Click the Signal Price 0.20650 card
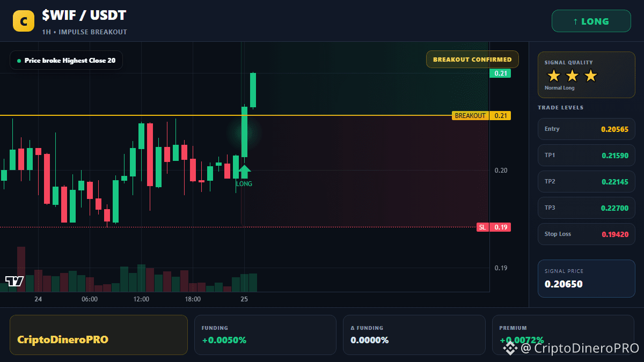 (587, 278)
